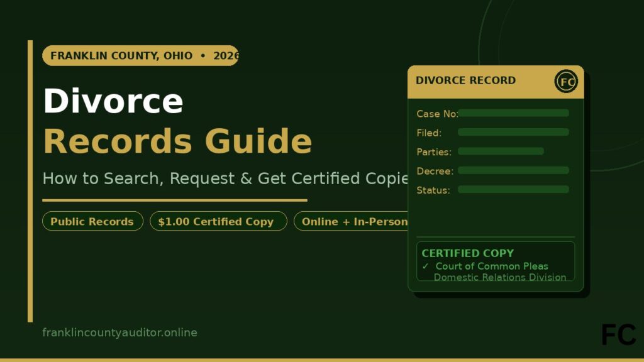The image size is (644, 362).
Task: Click the Records Guide gold title
Action: pyautogui.click(x=178, y=141)
